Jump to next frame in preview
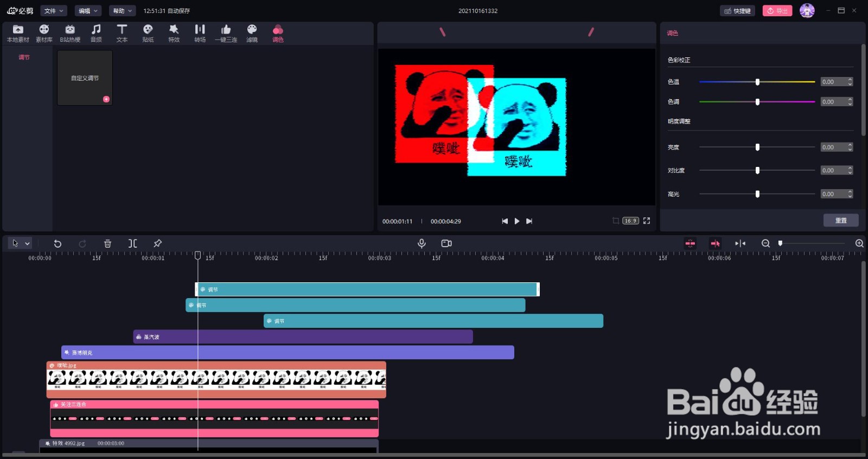This screenshot has height=459, width=868. 529,221
